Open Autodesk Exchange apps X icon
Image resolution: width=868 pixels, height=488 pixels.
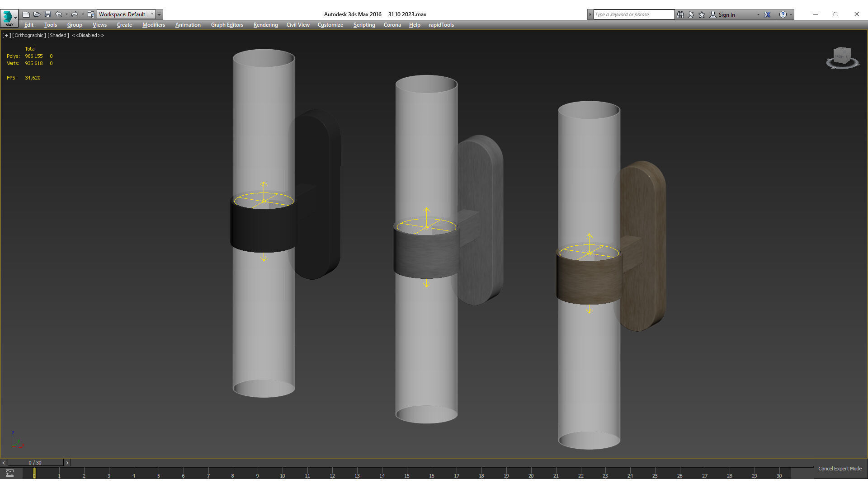(767, 14)
